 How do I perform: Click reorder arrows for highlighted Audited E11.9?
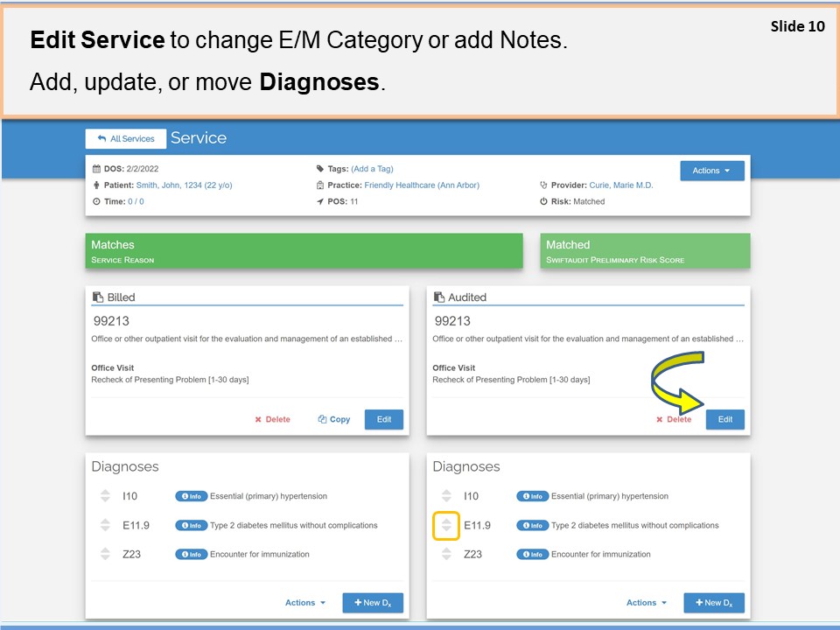pos(446,526)
